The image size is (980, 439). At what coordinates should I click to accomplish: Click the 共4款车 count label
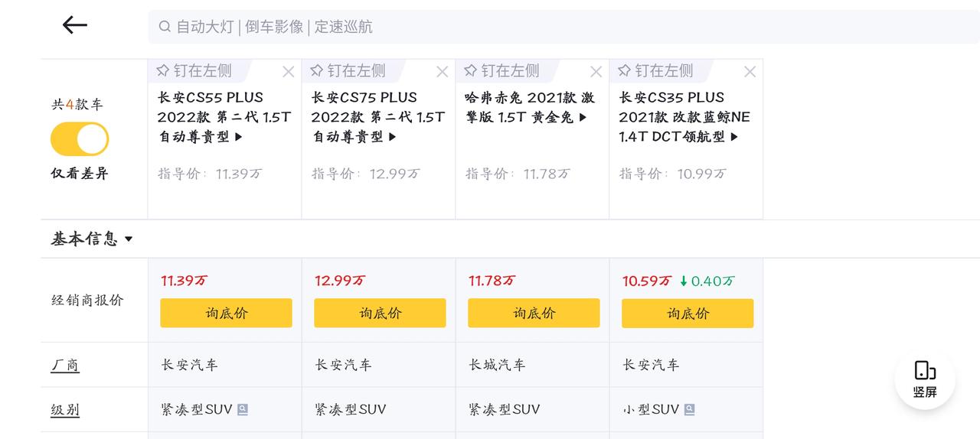tap(77, 105)
